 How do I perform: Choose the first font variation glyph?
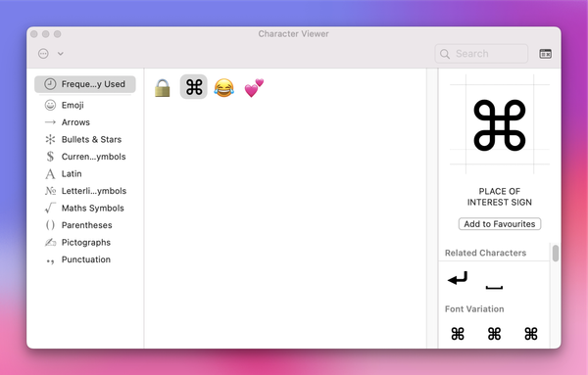[458, 334]
